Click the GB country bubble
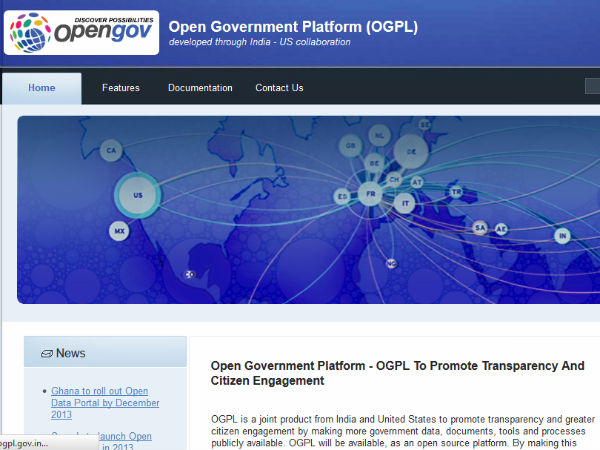This screenshot has height=450, width=600. point(350,146)
